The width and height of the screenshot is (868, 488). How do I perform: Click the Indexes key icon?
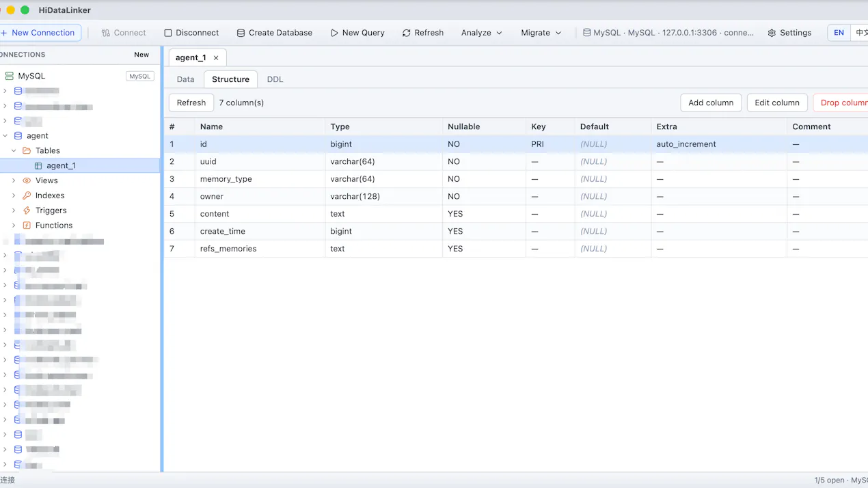(x=27, y=195)
